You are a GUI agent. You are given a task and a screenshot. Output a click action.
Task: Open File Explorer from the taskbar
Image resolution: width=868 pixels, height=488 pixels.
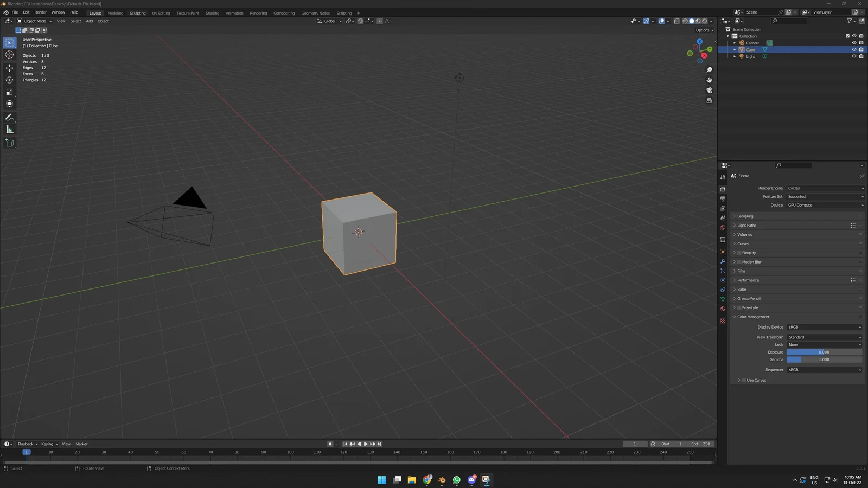[x=412, y=480]
